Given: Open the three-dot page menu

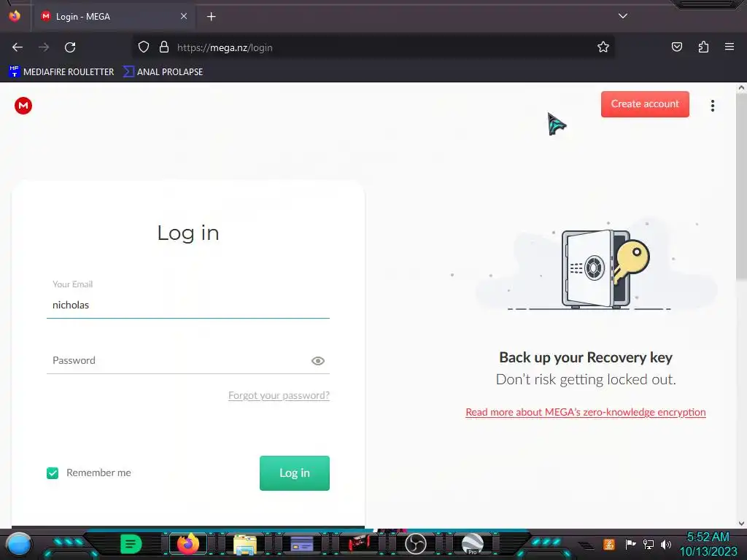Looking at the screenshot, I should click(x=712, y=106).
